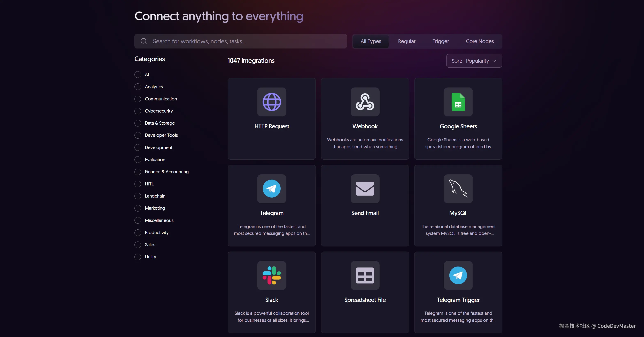Open the Webhook integration icon

pos(365,102)
